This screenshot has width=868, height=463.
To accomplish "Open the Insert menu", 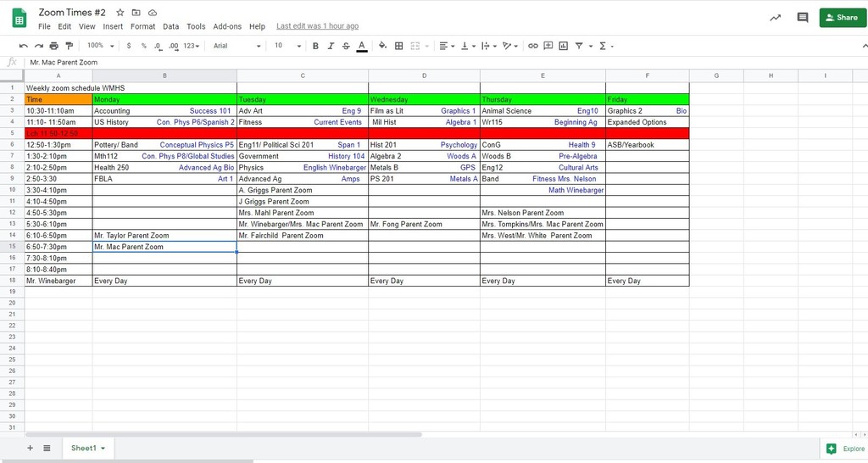I will pyautogui.click(x=113, y=26).
